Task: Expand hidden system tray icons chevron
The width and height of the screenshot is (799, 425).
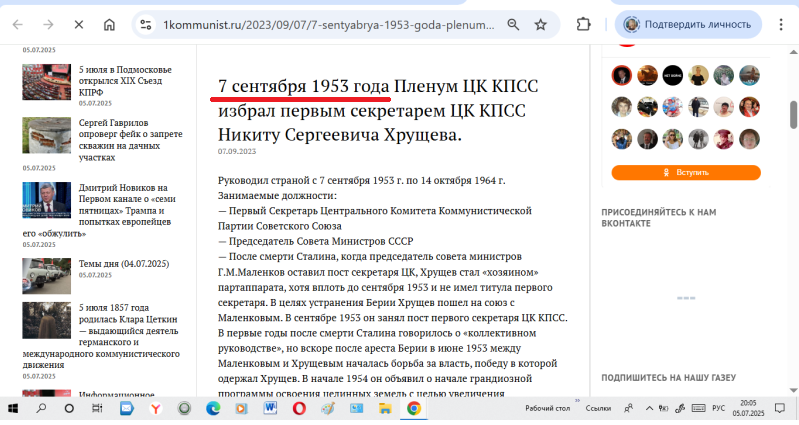Action: [649, 408]
